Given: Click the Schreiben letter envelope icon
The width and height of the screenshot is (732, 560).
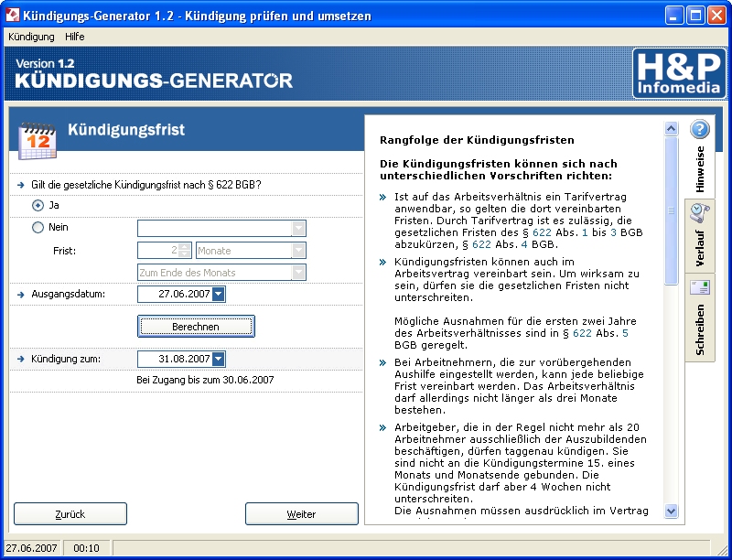Looking at the screenshot, I should [x=699, y=287].
